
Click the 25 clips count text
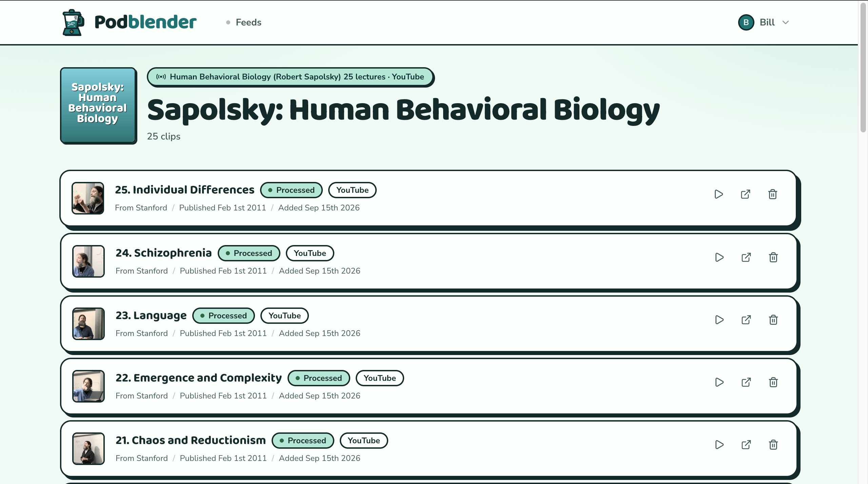tap(163, 136)
